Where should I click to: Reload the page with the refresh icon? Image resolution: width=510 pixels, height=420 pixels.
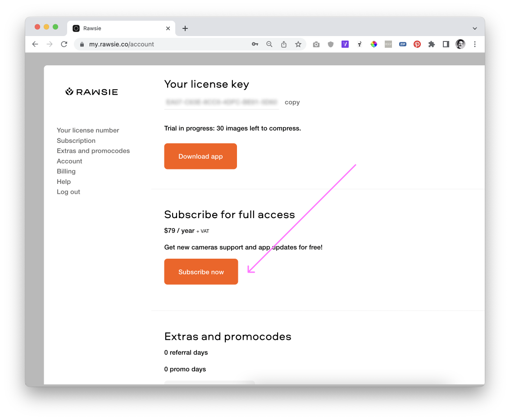64,44
